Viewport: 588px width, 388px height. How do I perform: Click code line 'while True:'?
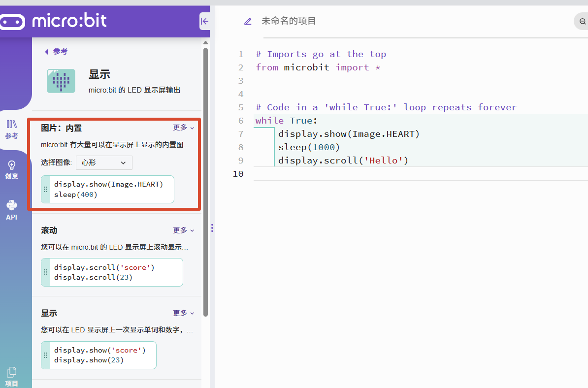[286, 121]
